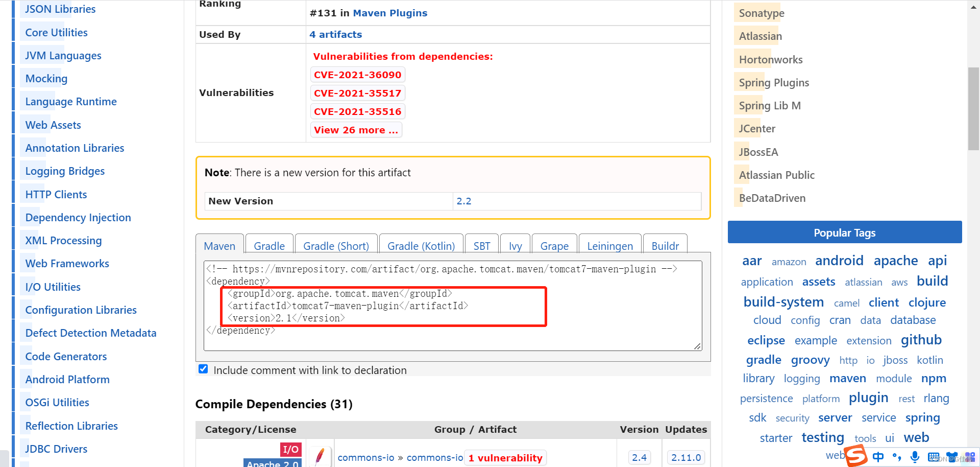The width and height of the screenshot is (980, 467).
Task: Open HTTP Clients category
Action: click(x=56, y=194)
